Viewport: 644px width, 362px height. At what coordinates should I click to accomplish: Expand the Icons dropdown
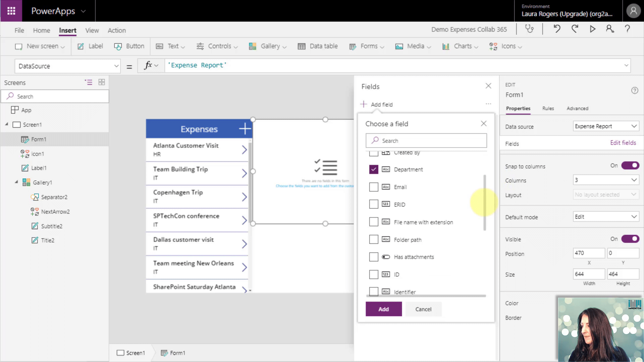505,46
